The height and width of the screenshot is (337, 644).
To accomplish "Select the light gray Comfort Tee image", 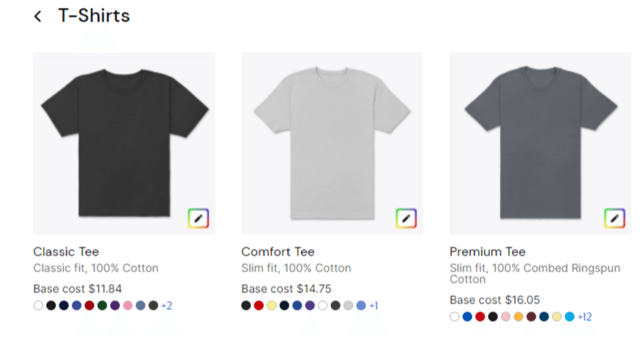I will (332, 143).
